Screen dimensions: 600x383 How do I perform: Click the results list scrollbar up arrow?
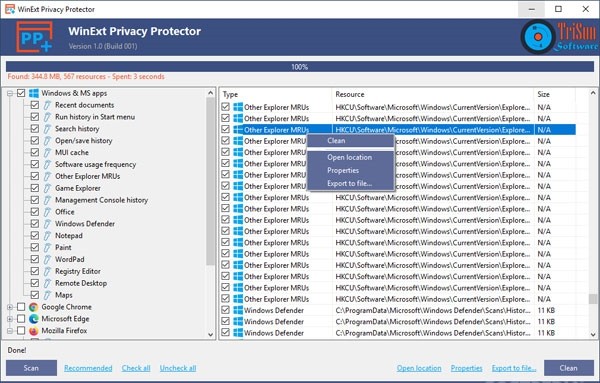(x=593, y=93)
